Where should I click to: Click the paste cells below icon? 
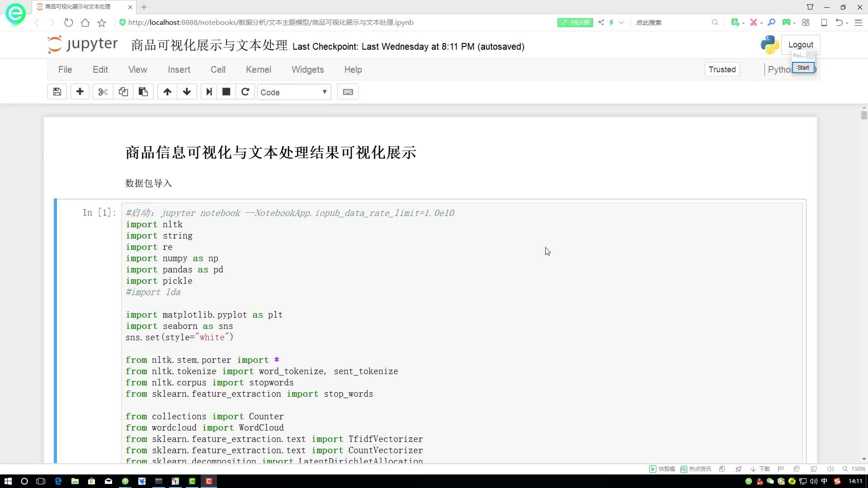coord(143,92)
